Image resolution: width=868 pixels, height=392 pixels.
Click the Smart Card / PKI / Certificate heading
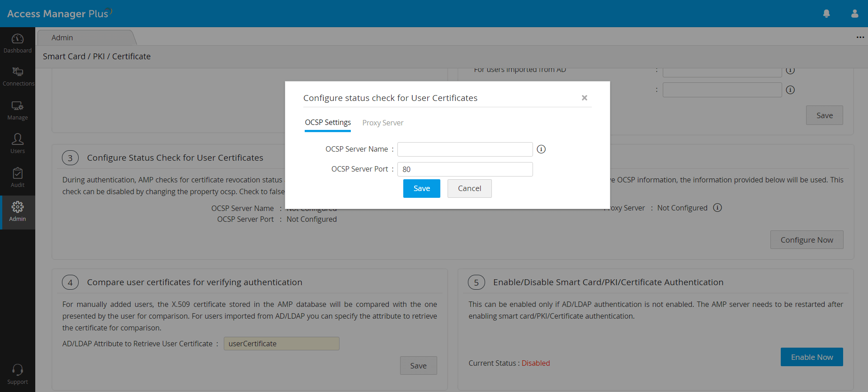point(97,57)
